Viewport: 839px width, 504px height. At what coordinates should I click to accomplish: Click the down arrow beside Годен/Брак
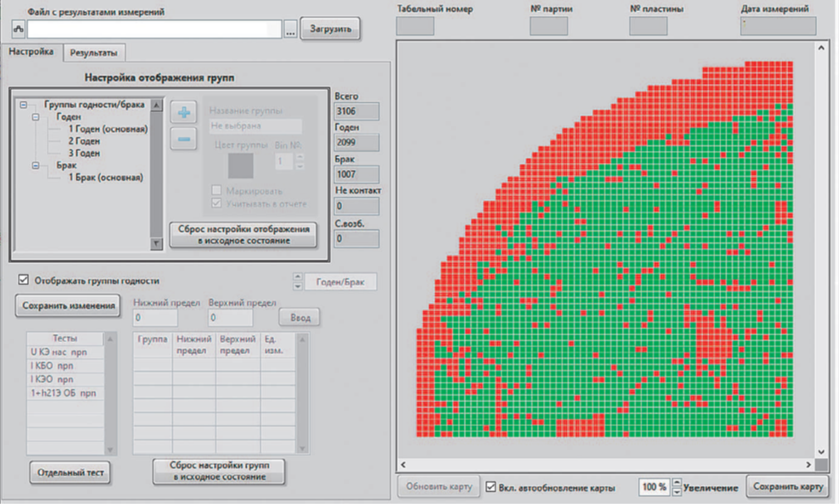click(298, 286)
